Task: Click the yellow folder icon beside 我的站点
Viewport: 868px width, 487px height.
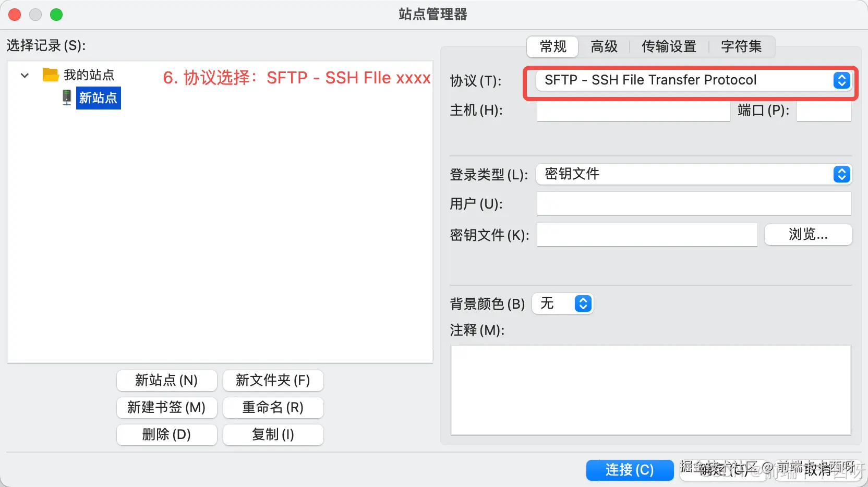Action: tap(50, 75)
